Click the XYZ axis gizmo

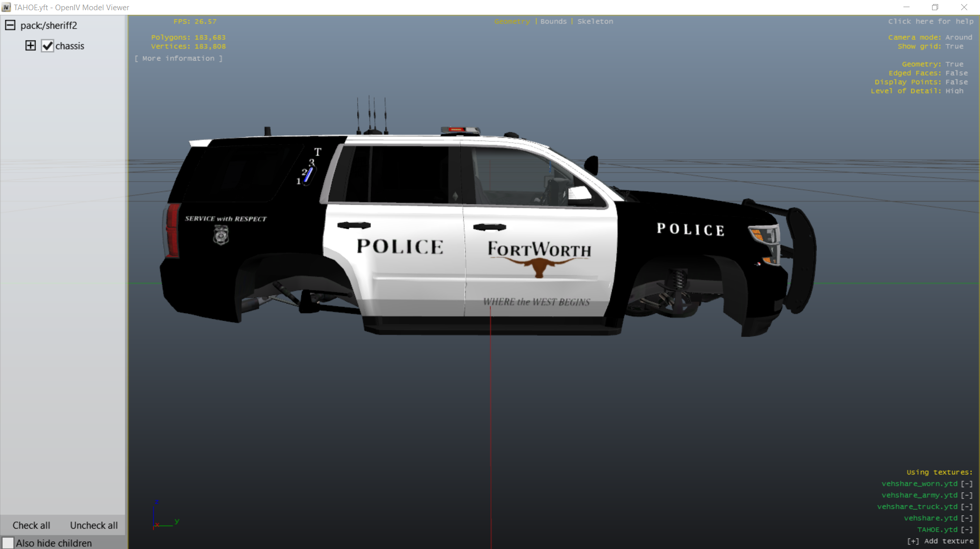[165, 515]
